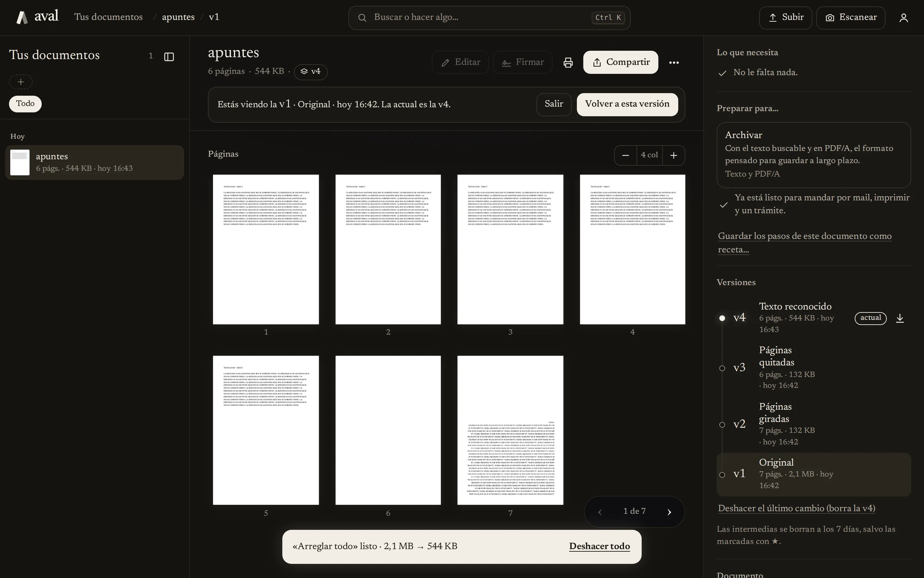Download version v4
This screenshot has width=924, height=578.
tap(900, 318)
